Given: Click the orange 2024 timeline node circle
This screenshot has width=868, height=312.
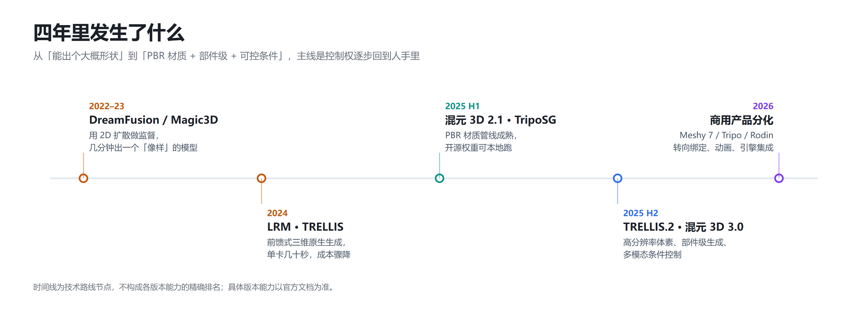Looking at the screenshot, I should point(262,178).
